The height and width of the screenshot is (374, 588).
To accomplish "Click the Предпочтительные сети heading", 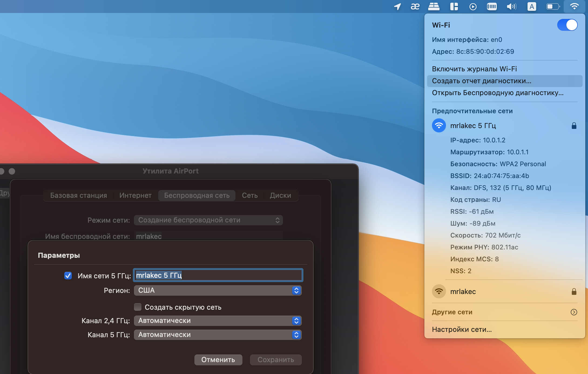I will pyautogui.click(x=472, y=111).
